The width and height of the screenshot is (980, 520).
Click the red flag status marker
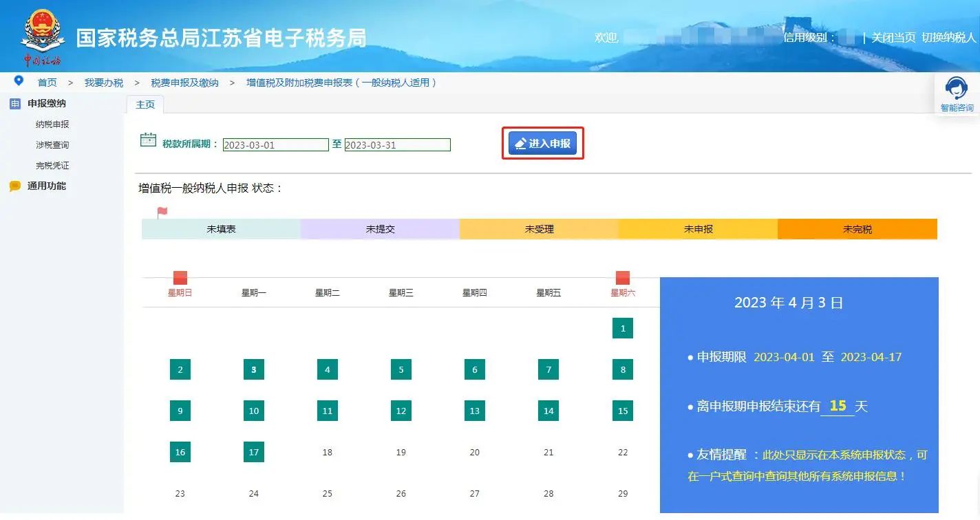[x=162, y=213]
